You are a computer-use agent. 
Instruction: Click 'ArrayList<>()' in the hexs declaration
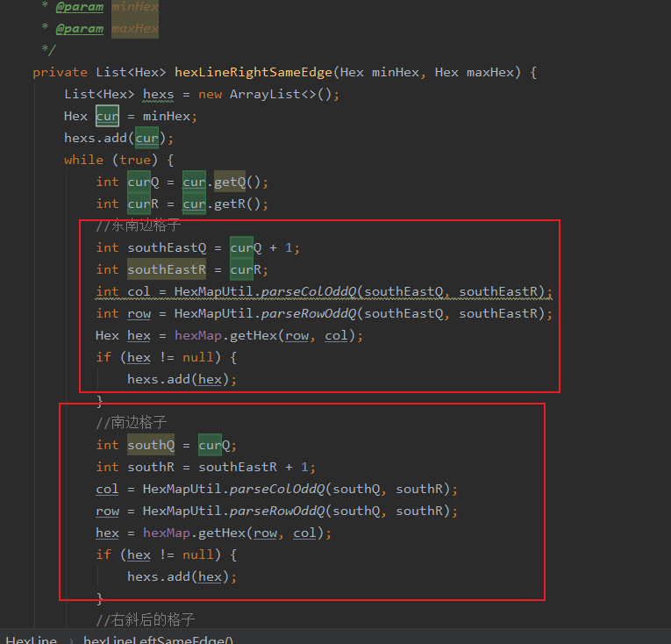point(281,94)
